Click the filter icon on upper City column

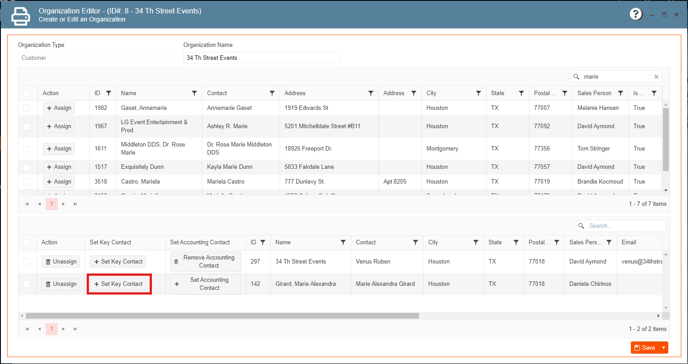tap(478, 93)
